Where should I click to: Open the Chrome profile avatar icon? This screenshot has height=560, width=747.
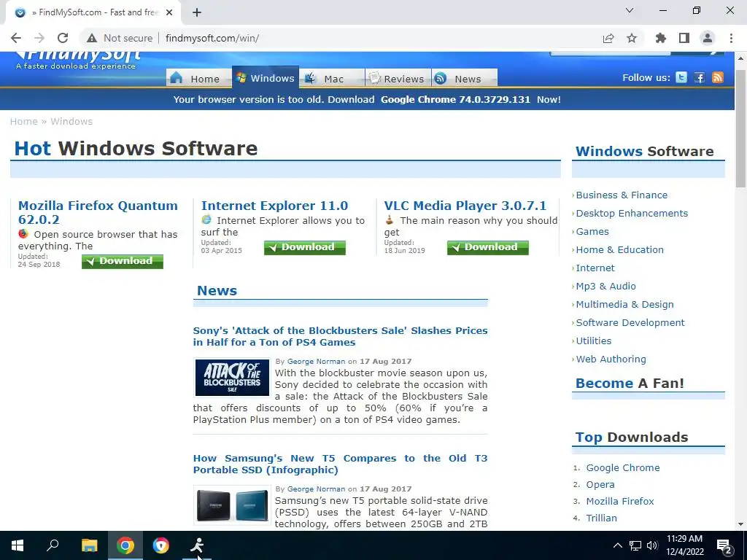click(708, 38)
